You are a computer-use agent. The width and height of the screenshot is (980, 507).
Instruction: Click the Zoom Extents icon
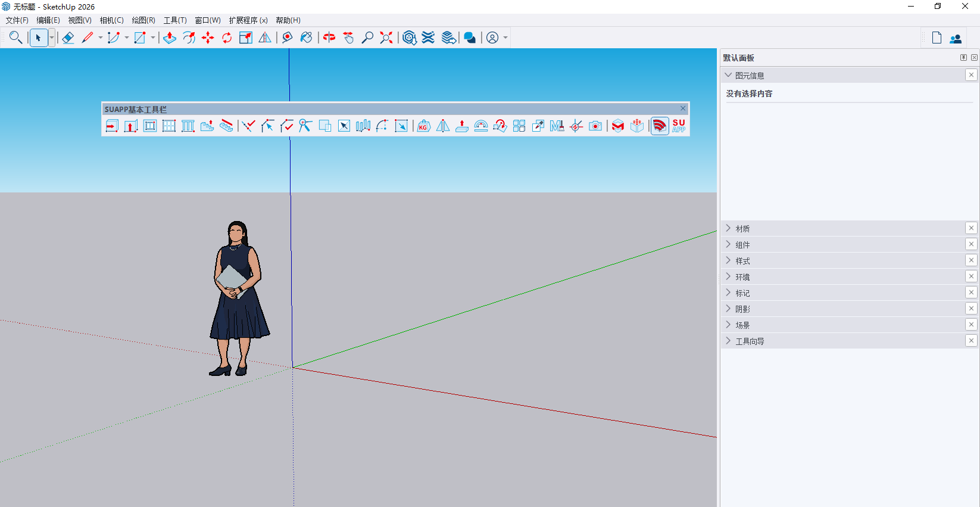click(386, 38)
